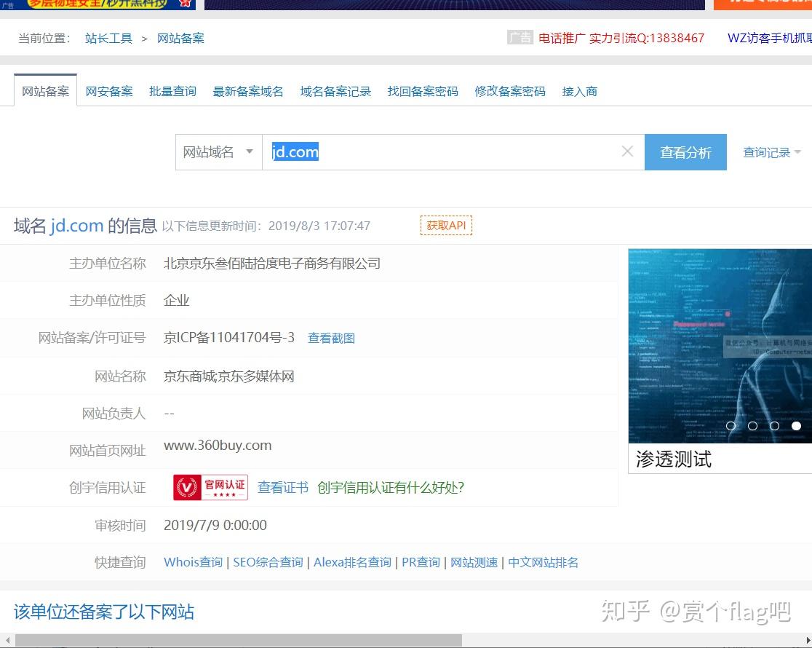Viewport: 812px width, 648px height.
Task: Click ICP number 京ICP备11041704号-3
Action: click(229, 338)
